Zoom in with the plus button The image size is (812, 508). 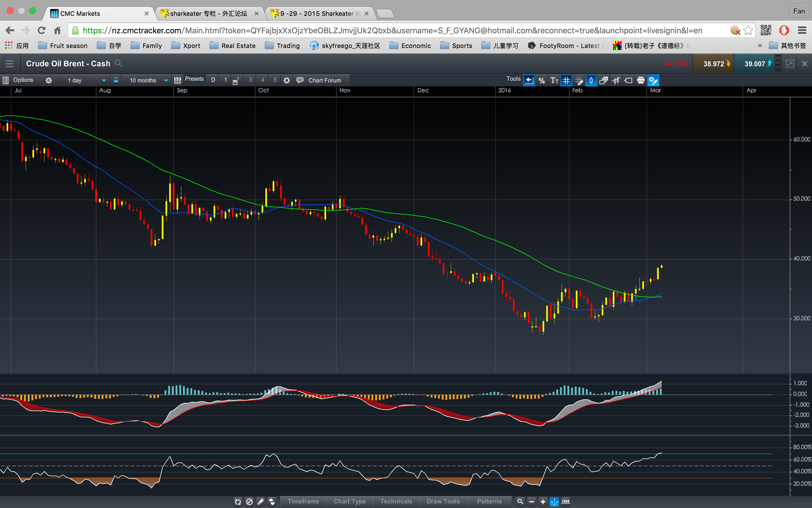click(543, 502)
